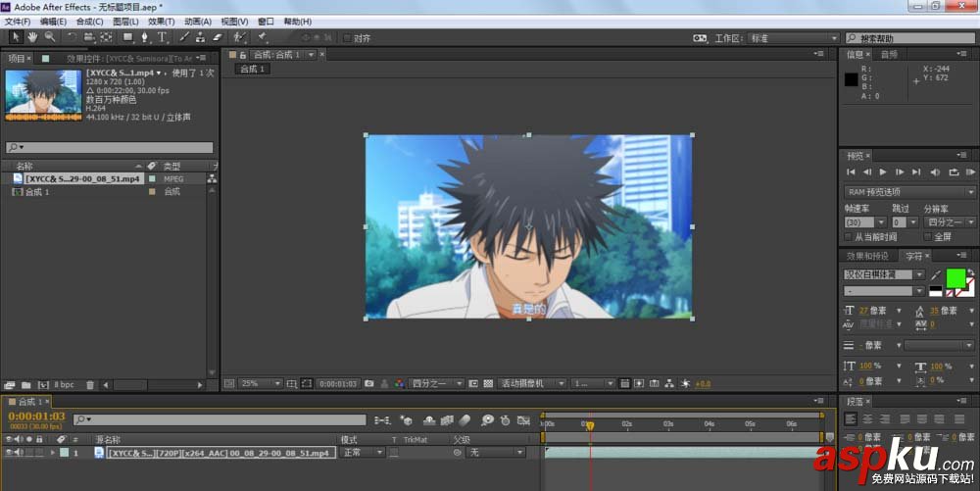Open the composition flowchart icon in viewer
The height and width of the screenshot is (491, 980).
[x=669, y=383]
